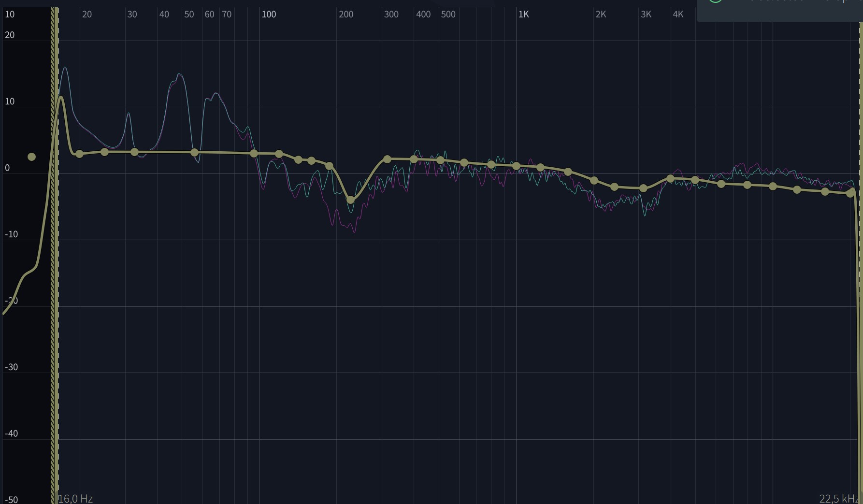The image size is (863, 504).
Task: Select the control point on bump right of 3K
Action: pyautogui.click(x=670, y=179)
